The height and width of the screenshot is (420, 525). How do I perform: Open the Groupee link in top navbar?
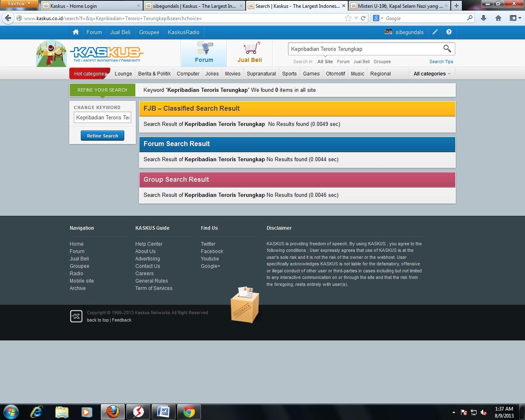point(149,32)
